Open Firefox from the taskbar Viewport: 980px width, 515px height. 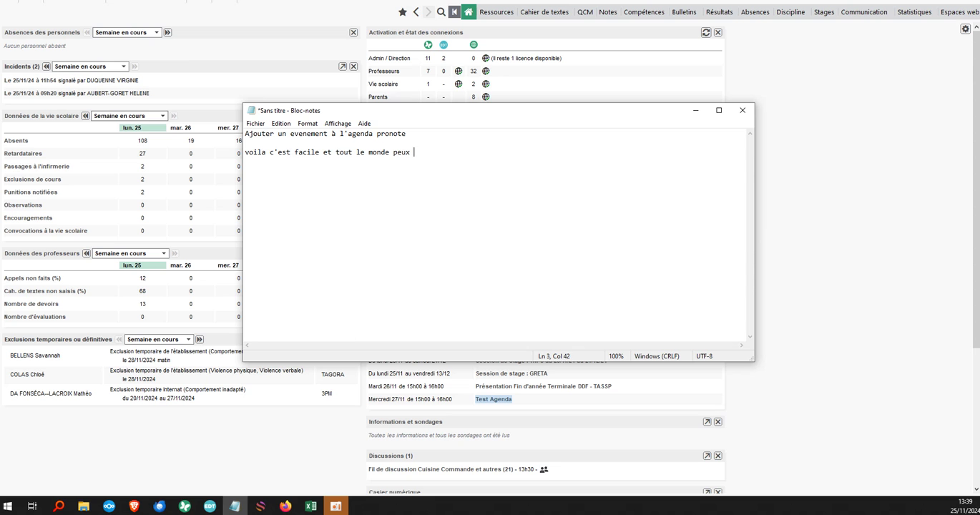tap(285, 506)
